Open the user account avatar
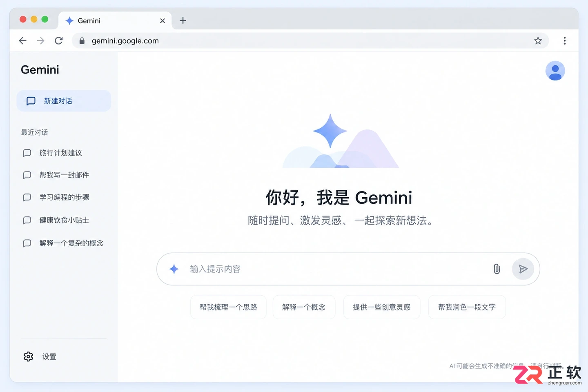This screenshot has width=588, height=392. tap(555, 71)
